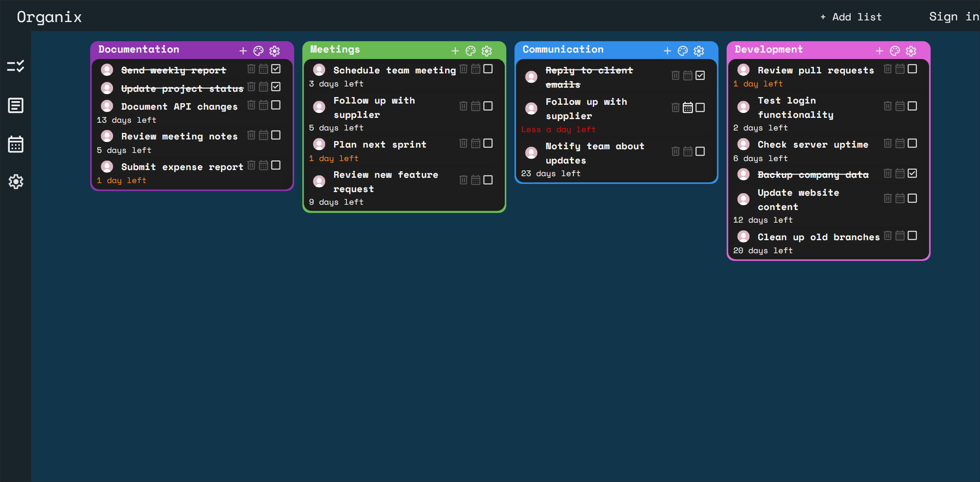Uncheck Reply to client emails task
The image size is (980, 482).
tap(700, 75)
